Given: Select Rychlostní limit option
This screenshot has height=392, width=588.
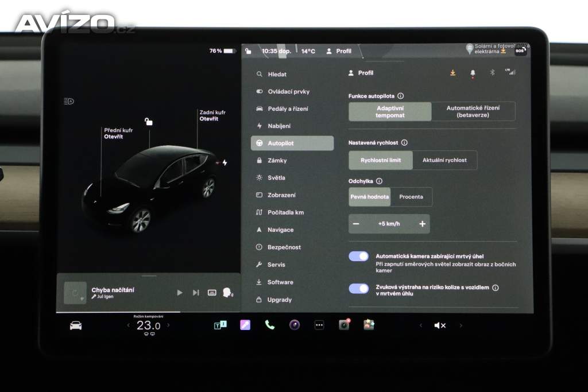Looking at the screenshot, I should coord(381,160).
